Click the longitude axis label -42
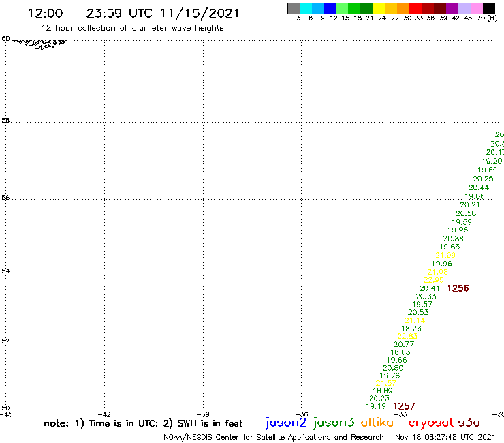This screenshot has width=504, height=443. [x=104, y=414]
